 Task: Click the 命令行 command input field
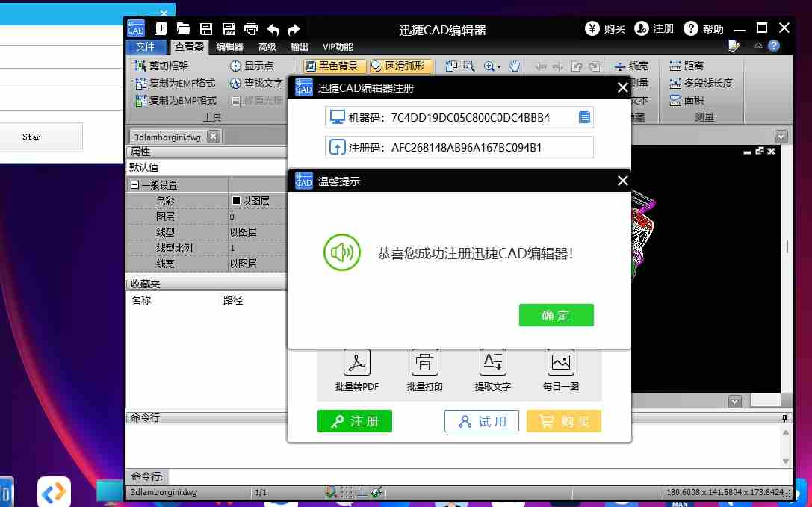point(479,476)
